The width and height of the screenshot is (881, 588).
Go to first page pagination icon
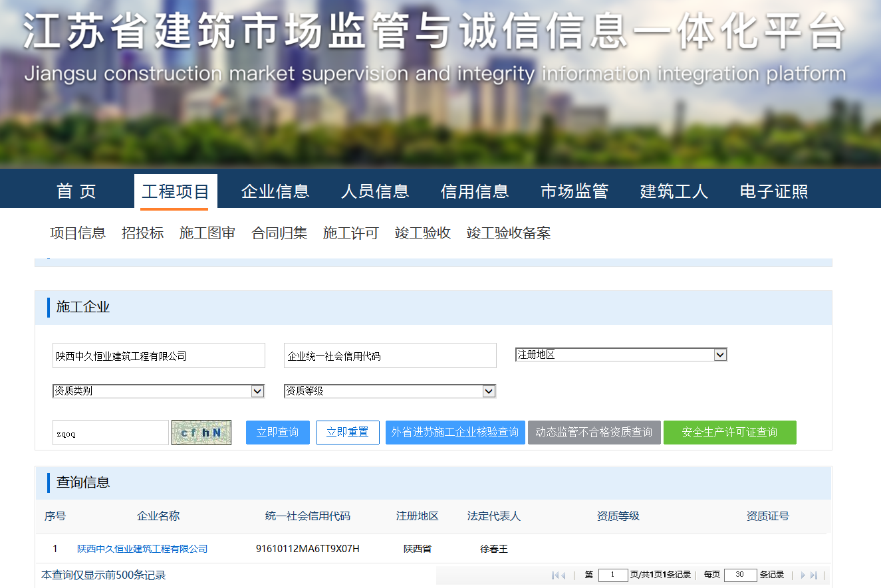(555, 575)
